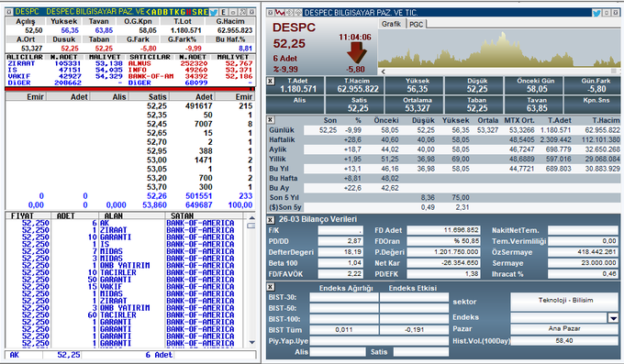The width and height of the screenshot is (624, 364).
Task: Click the G.Fark% value -9,99
Action: (x=195, y=48)
